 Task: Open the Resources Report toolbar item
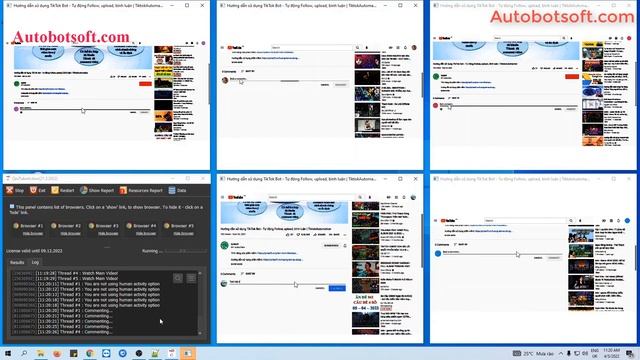(x=141, y=190)
